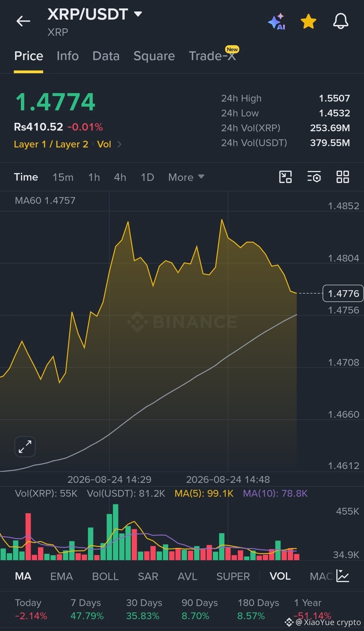This screenshot has height=631, width=364.
Task: Tap the back arrow icon
Action: [23, 21]
